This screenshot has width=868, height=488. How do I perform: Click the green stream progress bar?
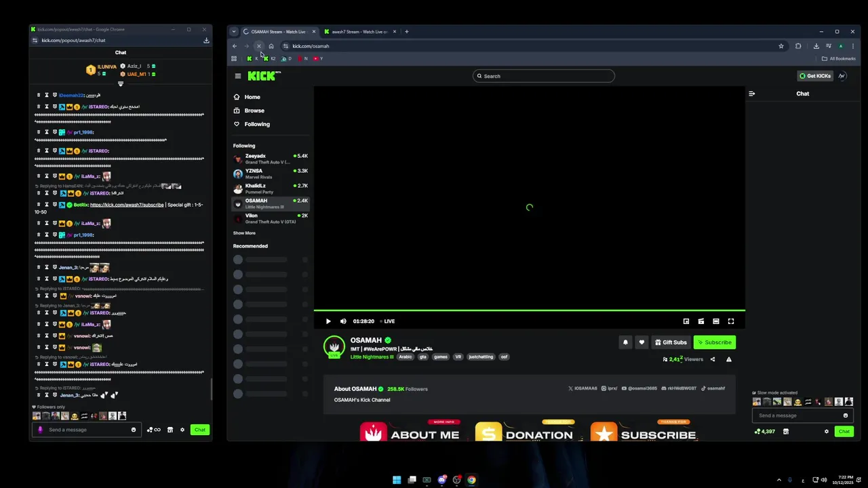[x=530, y=310]
